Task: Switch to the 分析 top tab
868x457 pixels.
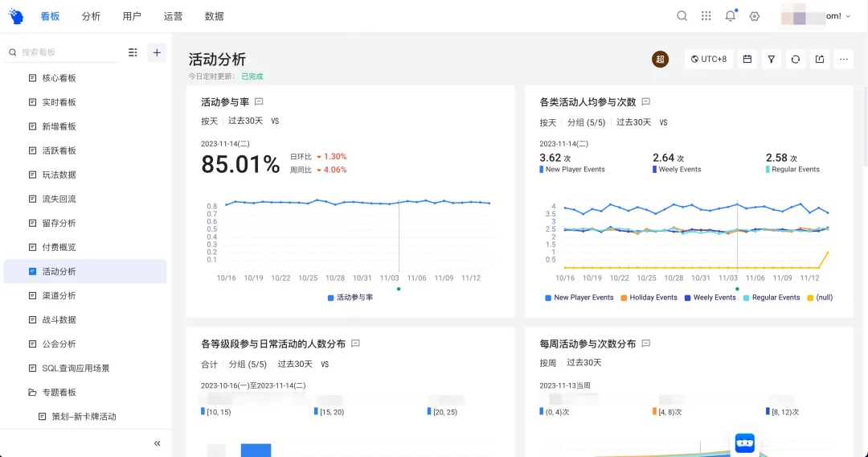Action: coord(91,16)
